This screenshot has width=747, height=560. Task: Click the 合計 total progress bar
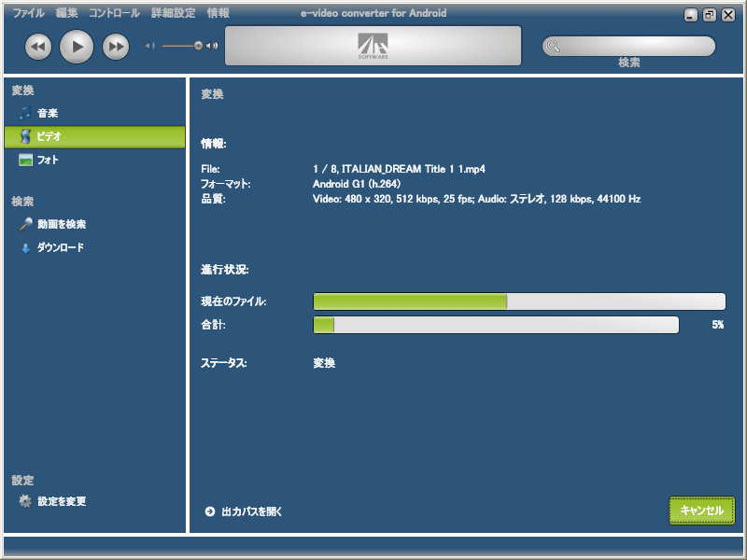[x=496, y=325]
